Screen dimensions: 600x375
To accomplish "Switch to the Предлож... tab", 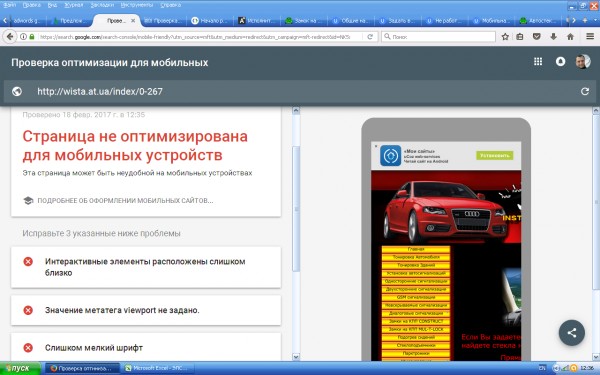I will click(x=70, y=21).
